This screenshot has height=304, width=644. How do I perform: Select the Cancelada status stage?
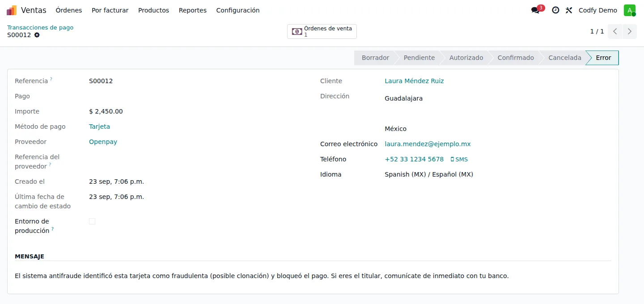565,58
